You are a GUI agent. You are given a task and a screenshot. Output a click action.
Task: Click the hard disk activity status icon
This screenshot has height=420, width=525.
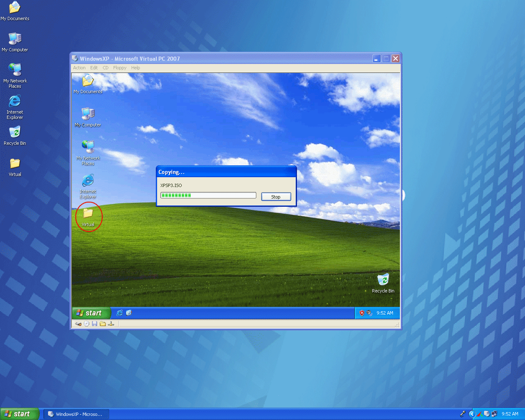click(x=78, y=324)
